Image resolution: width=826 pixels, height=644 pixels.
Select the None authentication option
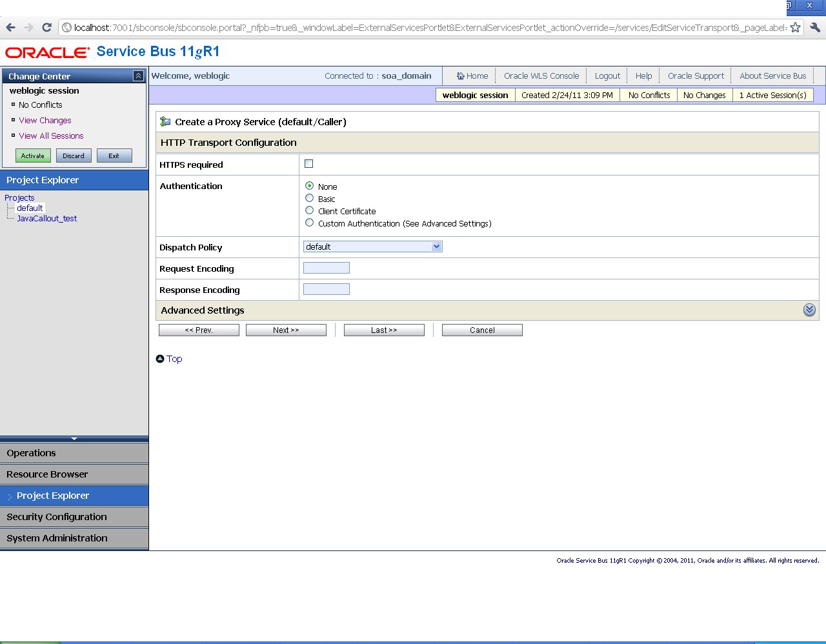(310, 186)
